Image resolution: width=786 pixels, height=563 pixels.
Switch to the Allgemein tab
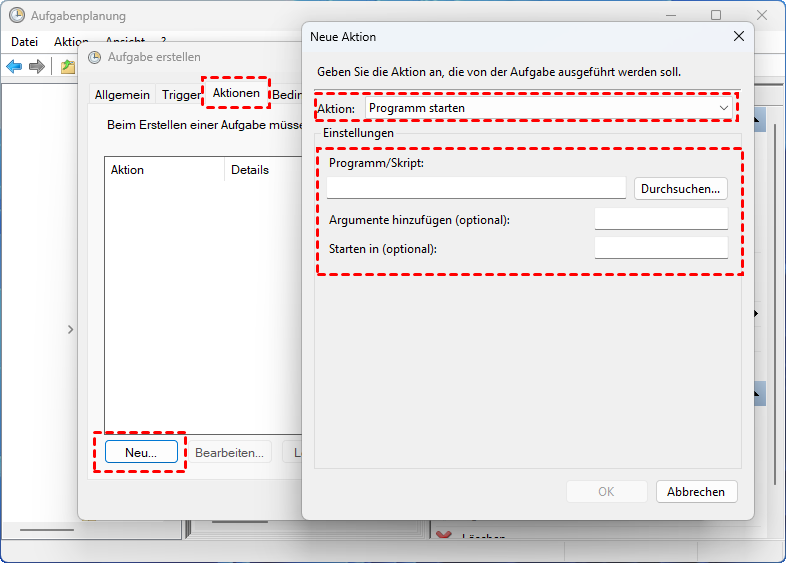pos(122,95)
